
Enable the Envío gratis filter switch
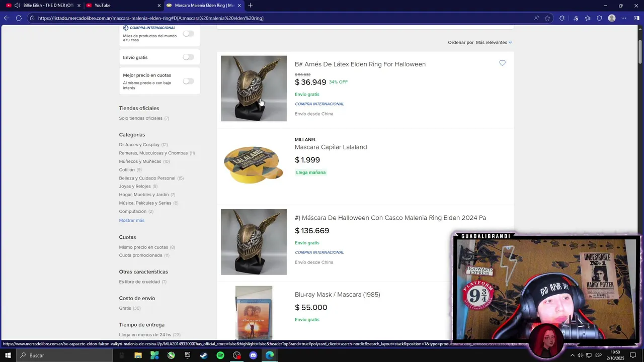188,57
